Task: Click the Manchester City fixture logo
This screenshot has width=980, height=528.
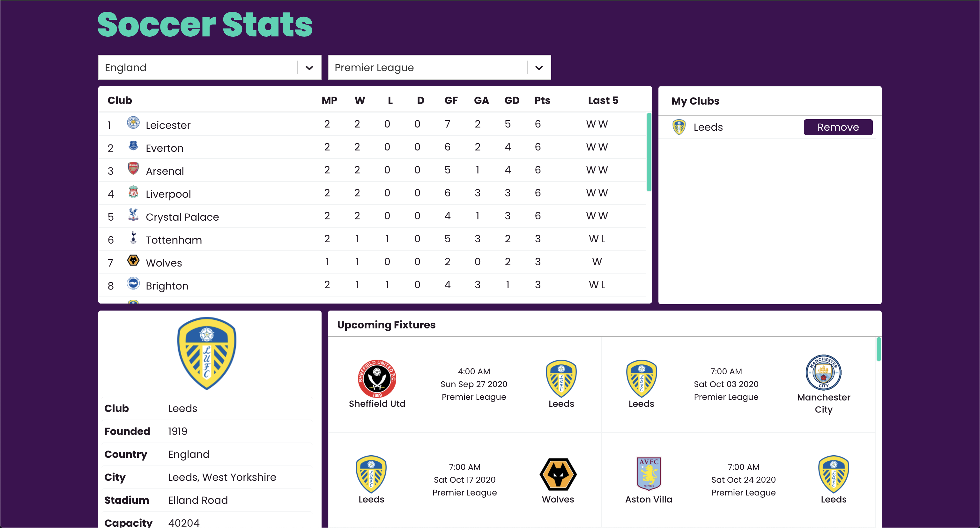Action: [823, 372]
